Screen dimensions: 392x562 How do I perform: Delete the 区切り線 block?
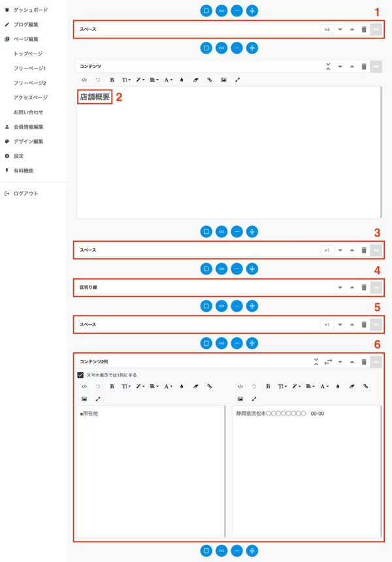[364, 288]
